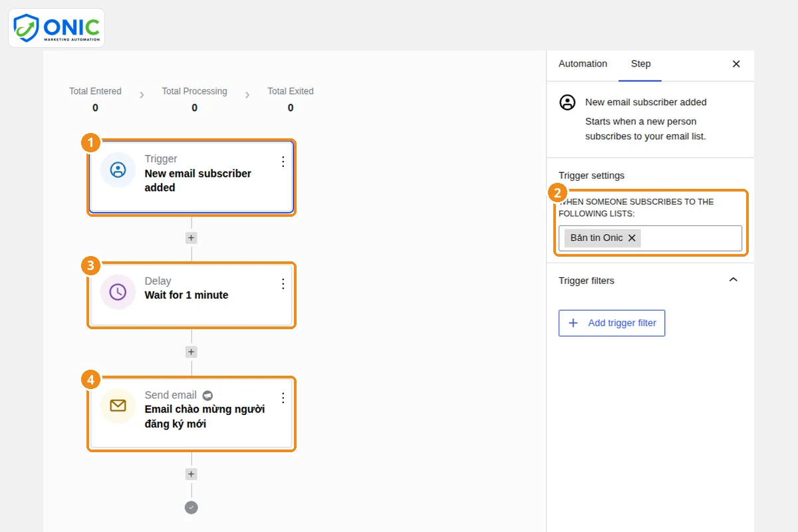Add a step below the Trigger card
The width and height of the screenshot is (798, 532).
coord(192,237)
